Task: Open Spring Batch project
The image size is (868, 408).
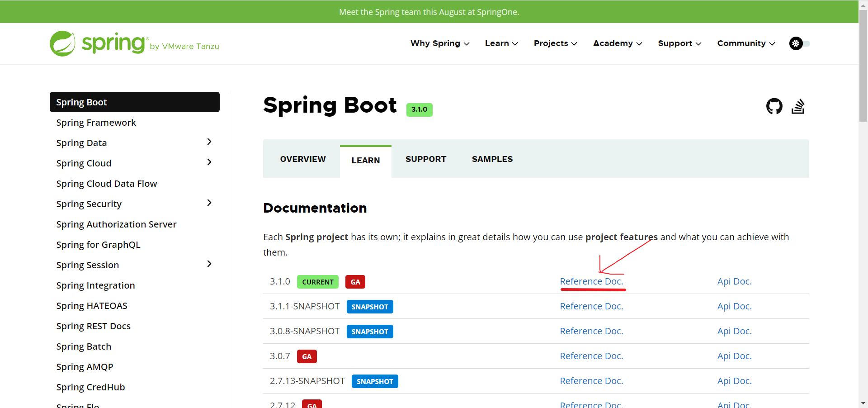Action: coord(84,346)
